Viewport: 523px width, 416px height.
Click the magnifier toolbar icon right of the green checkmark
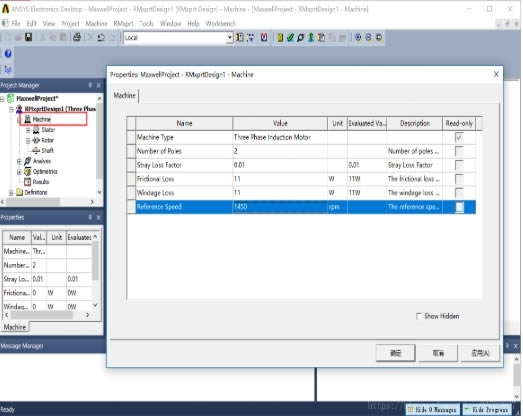pos(301,37)
